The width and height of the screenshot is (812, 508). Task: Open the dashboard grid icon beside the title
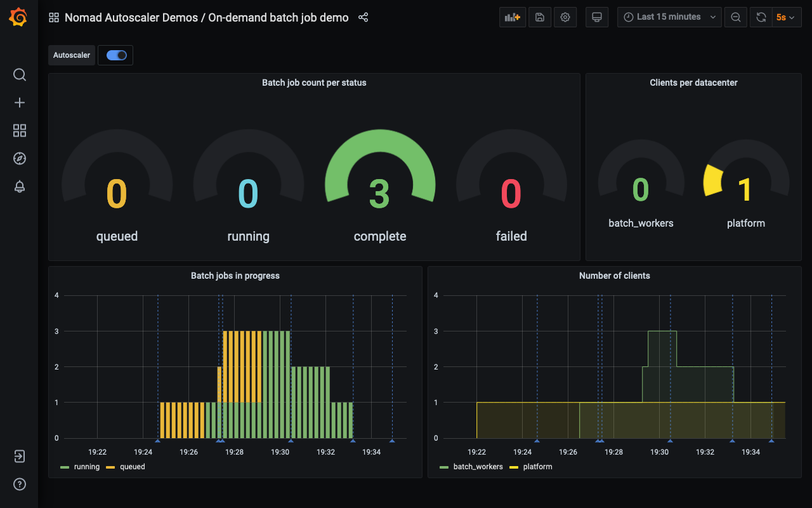[54, 18]
